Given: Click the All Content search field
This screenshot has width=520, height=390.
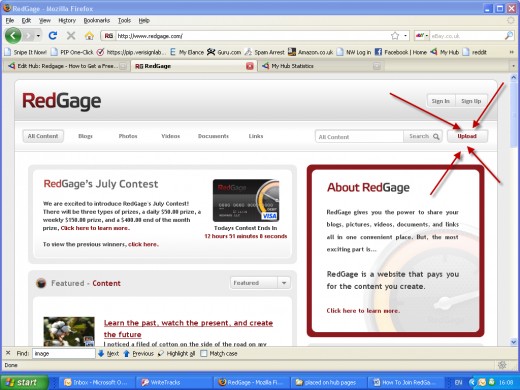Looking at the screenshot, I should click(359, 137).
